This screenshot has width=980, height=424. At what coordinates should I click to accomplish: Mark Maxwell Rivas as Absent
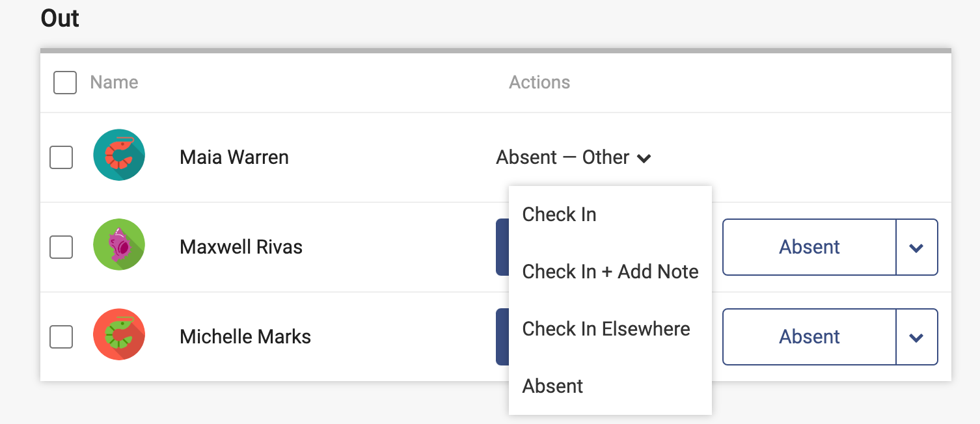810,247
